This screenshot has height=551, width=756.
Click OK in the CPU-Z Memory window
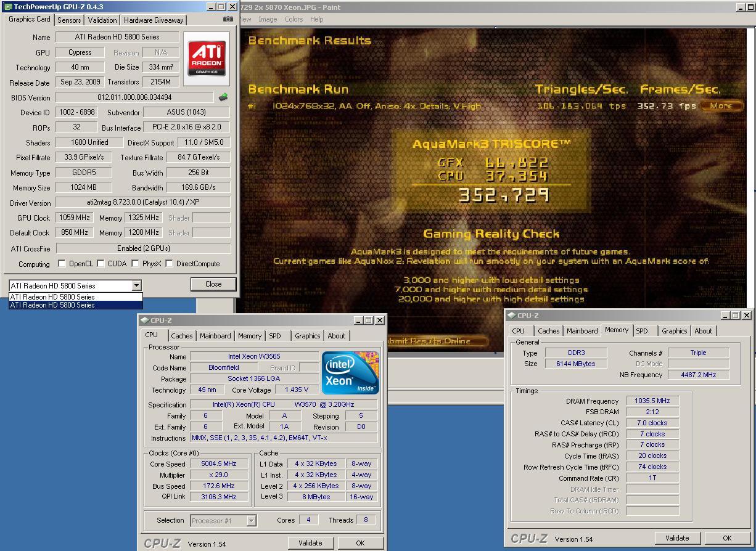click(x=727, y=538)
